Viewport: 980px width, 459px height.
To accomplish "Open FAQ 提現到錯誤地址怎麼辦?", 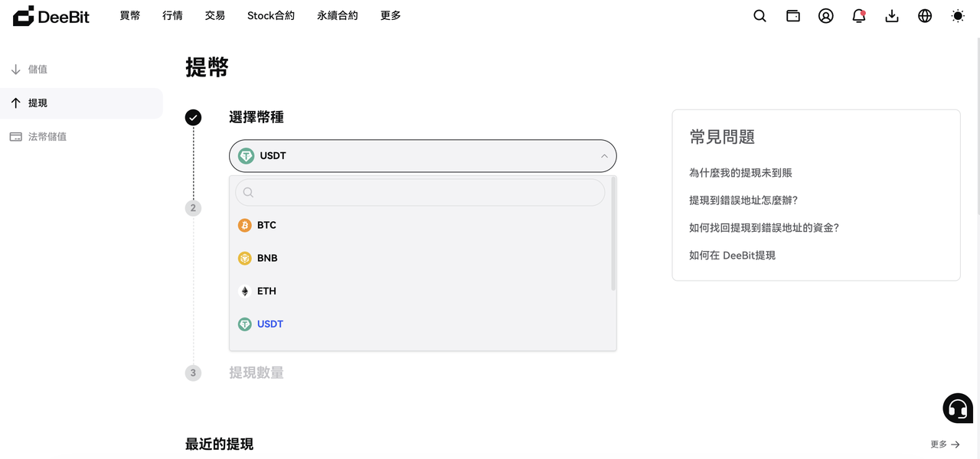I will (x=743, y=200).
